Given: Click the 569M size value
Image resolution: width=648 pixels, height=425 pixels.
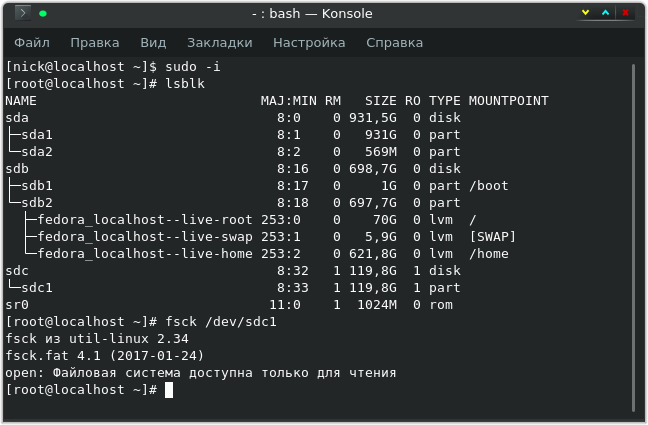Looking at the screenshot, I should pos(381,152).
